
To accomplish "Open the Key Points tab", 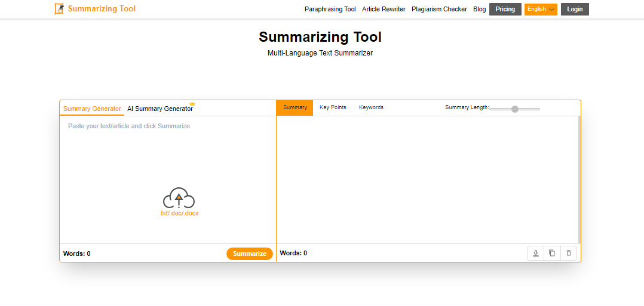I will [x=333, y=107].
